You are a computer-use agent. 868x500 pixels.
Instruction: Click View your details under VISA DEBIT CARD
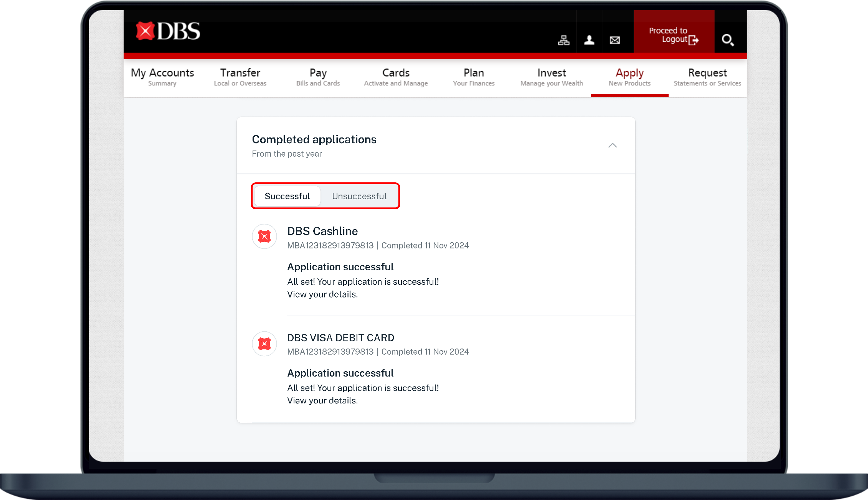tap(322, 400)
